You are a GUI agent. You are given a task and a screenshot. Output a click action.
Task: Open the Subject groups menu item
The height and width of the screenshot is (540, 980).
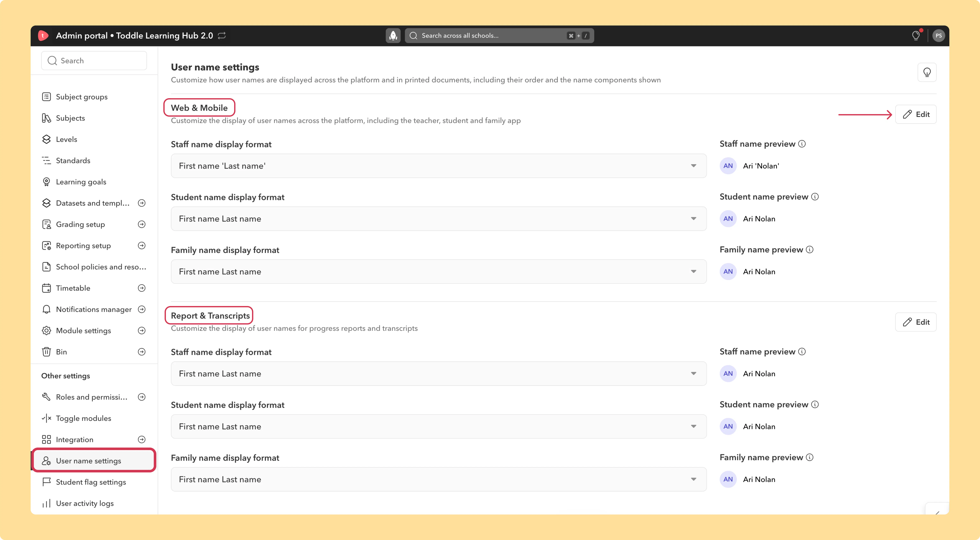[x=94, y=97]
